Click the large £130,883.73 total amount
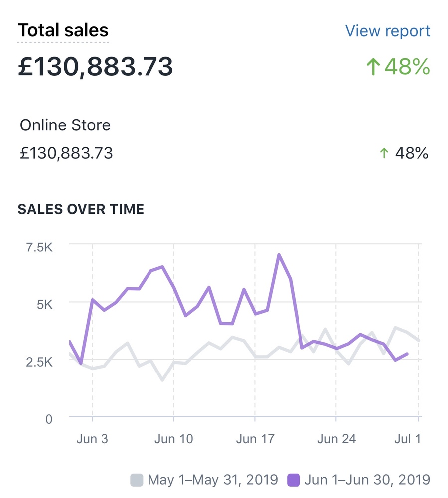 (96, 66)
